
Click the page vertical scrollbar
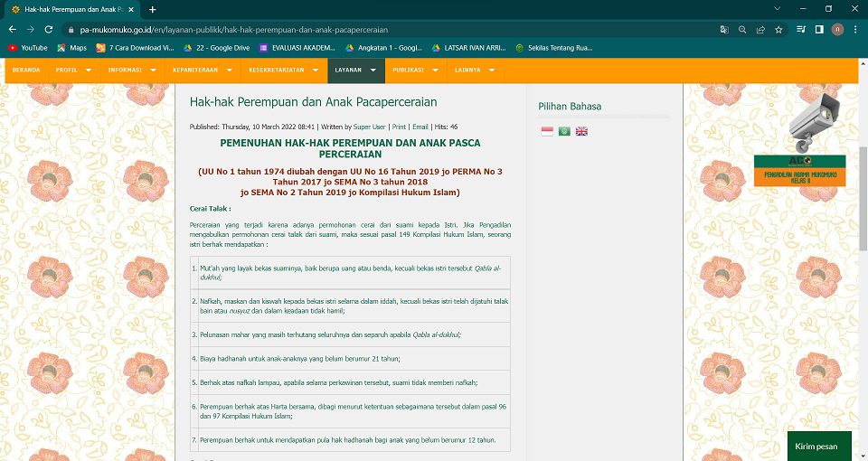pyautogui.click(x=863, y=199)
